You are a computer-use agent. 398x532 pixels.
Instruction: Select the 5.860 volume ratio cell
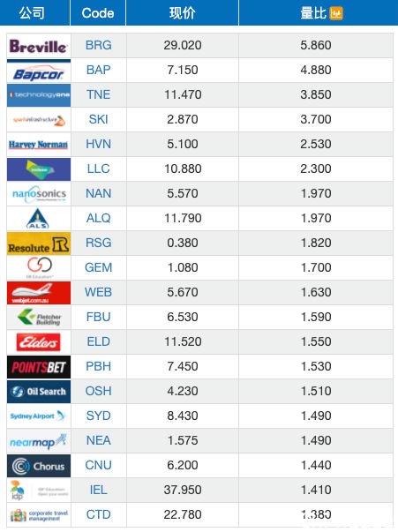pyautogui.click(x=316, y=45)
